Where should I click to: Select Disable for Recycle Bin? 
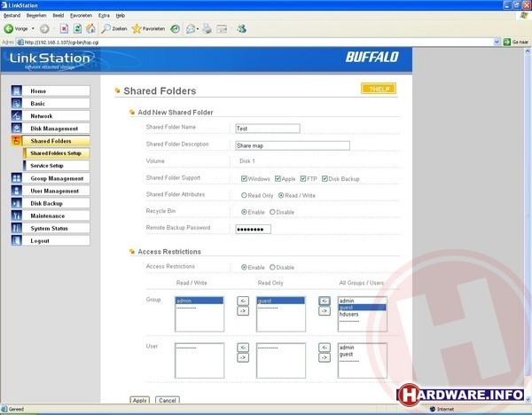point(272,212)
